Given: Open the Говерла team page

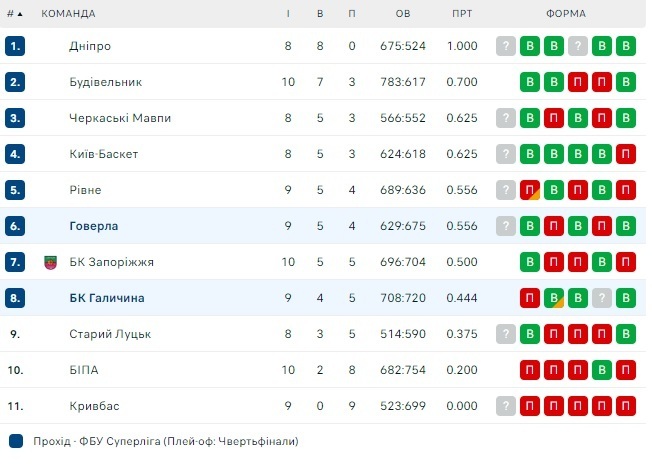Looking at the screenshot, I should [92, 226].
